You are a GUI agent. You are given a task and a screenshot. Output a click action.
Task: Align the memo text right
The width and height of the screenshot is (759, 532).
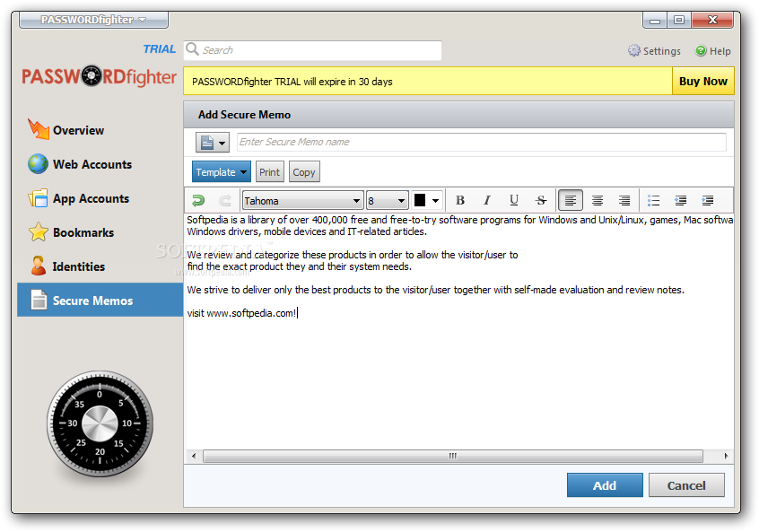tap(624, 200)
